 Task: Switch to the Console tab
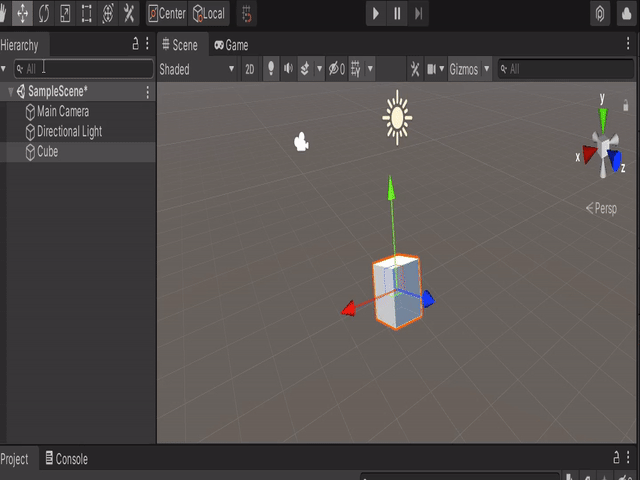pos(66,459)
